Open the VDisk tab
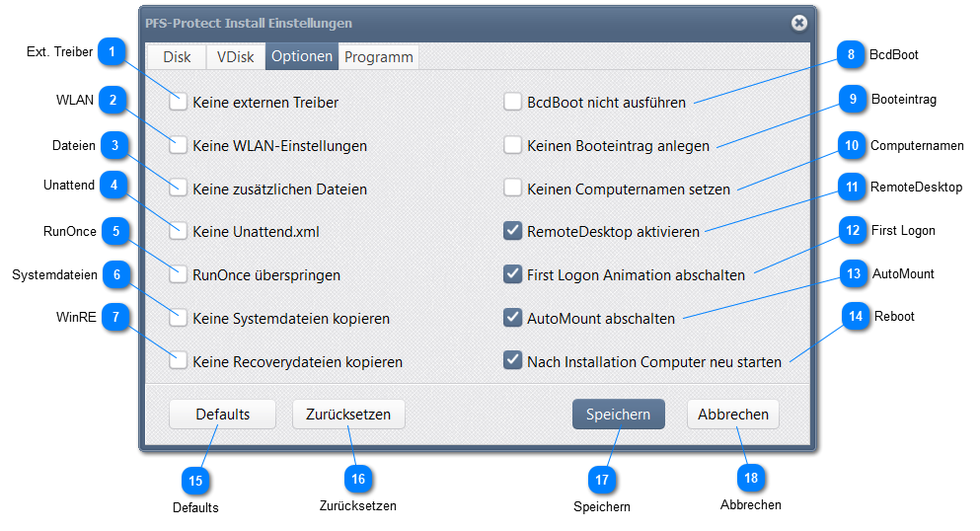Screen dimensions: 980x531 [236, 57]
